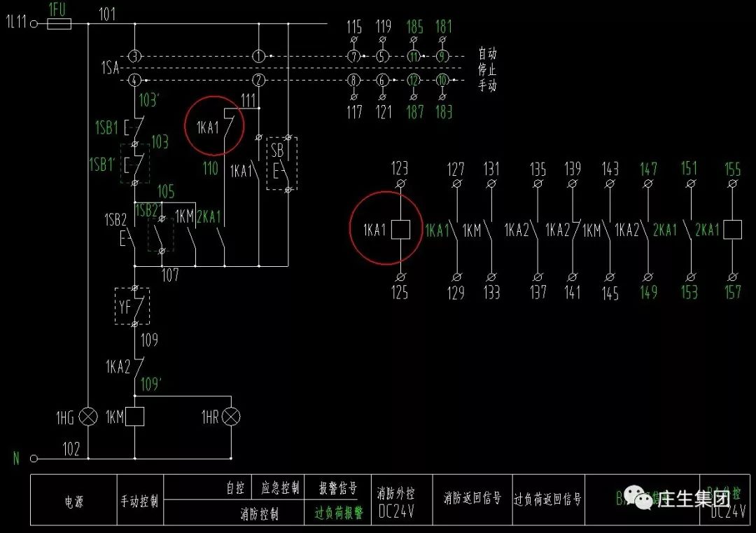Click the YF dashed-box contact symbol
The image size is (756, 533).
click(x=132, y=306)
